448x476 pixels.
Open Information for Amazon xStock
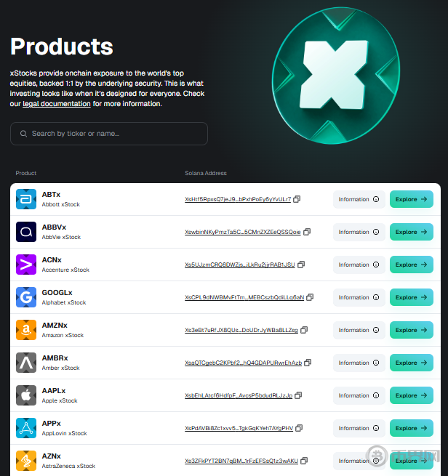tap(359, 330)
